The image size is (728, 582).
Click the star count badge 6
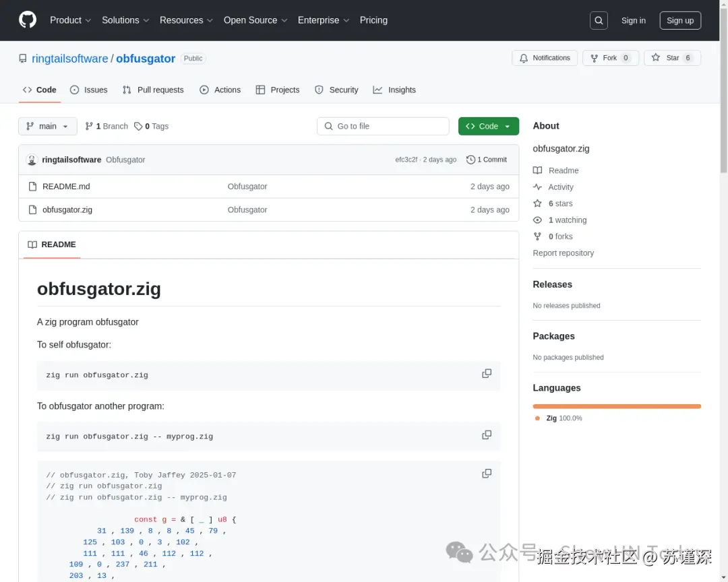click(x=688, y=58)
